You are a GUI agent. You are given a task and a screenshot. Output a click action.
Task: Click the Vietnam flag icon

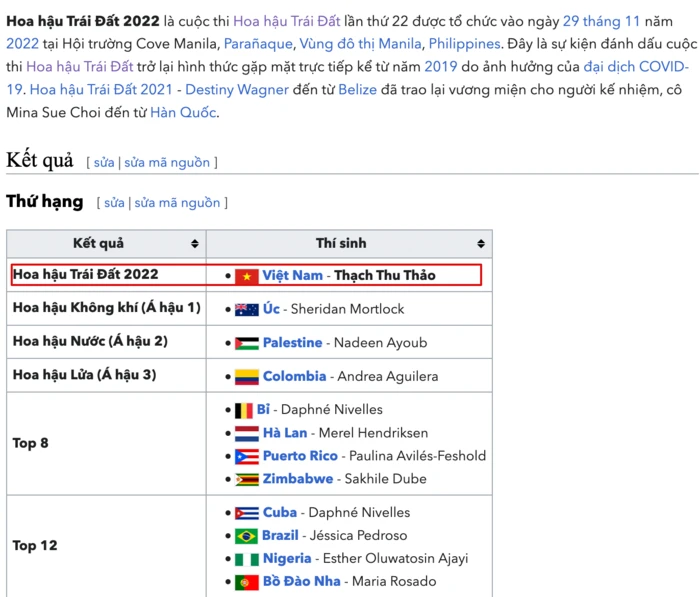[x=247, y=276]
